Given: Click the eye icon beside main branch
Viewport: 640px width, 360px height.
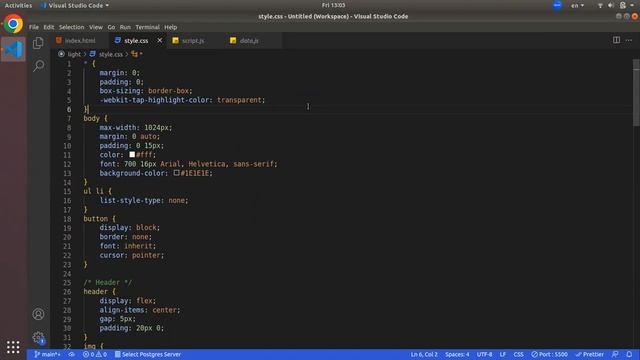Looking at the screenshot, I should point(71,354).
